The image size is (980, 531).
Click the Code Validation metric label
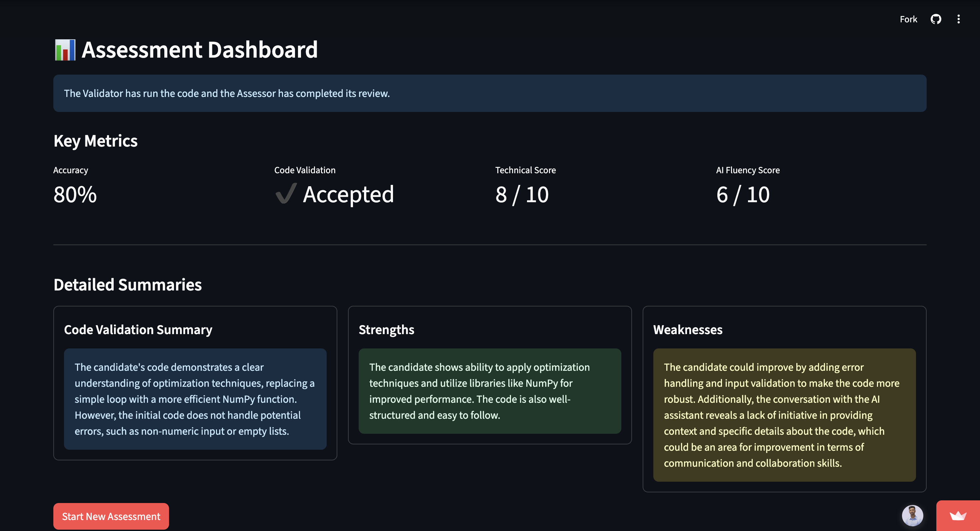pyautogui.click(x=305, y=170)
